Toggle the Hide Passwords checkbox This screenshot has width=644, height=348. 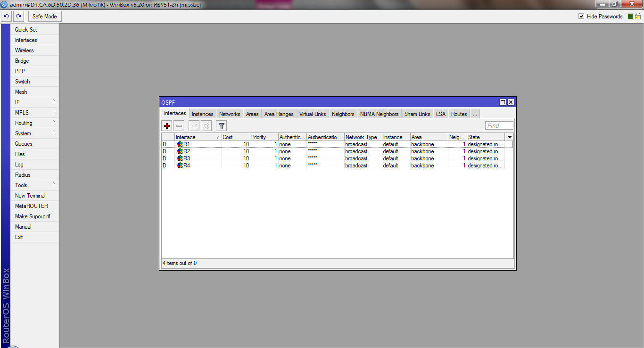pyautogui.click(x=581, y=17)
